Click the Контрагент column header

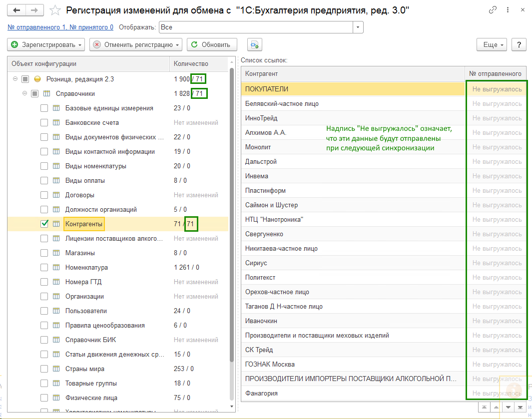tap(353, 73)
